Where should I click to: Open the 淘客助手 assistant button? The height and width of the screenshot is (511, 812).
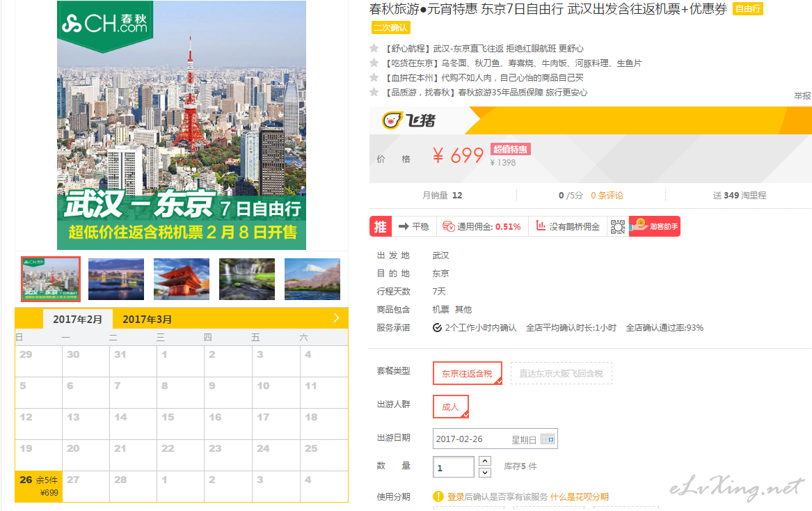pyautogui.click(x=655, y=226)
